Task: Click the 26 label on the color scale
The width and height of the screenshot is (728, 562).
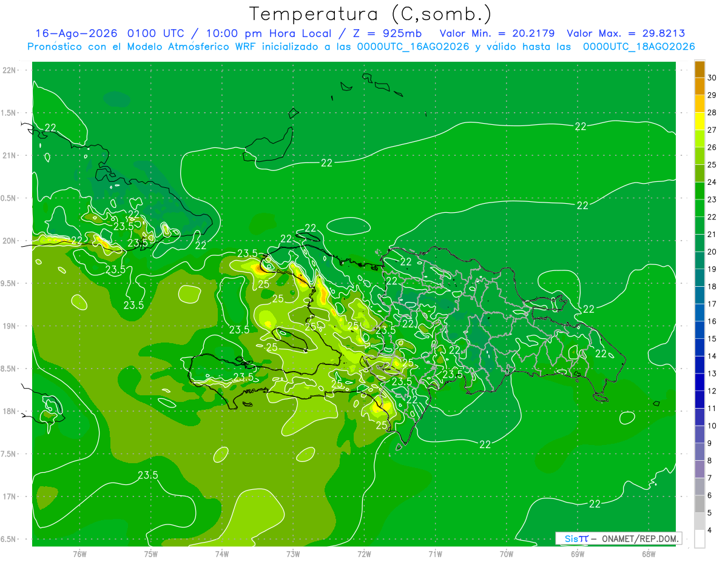Action: [x=712, y=147]
